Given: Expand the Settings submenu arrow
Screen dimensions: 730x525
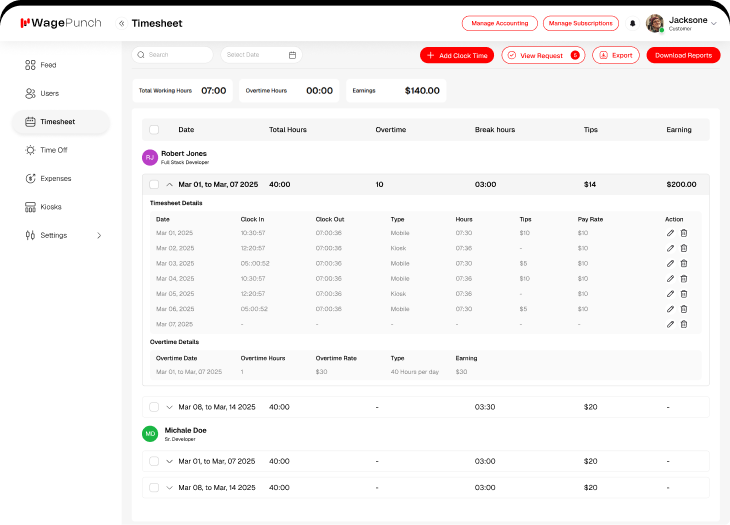Looking at the screenshot, I should (99, 235).
